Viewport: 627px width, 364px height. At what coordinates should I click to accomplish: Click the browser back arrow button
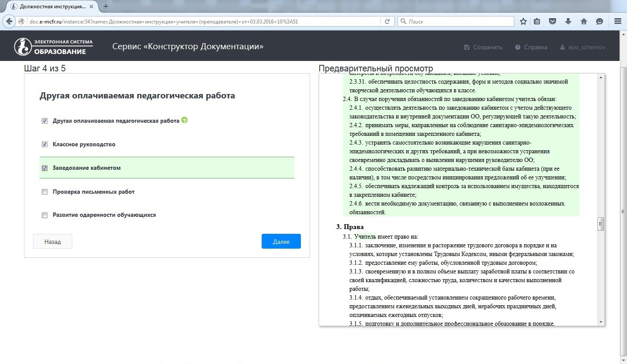coord(9,21)
